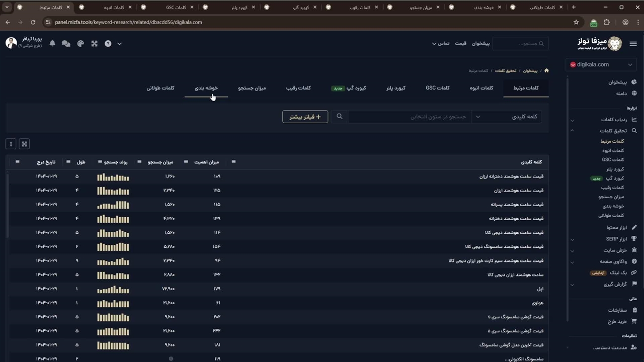Viewport: 644px width, 362px height.
Task: Click the theme palette icon
Action: click(x=80, y=44)
